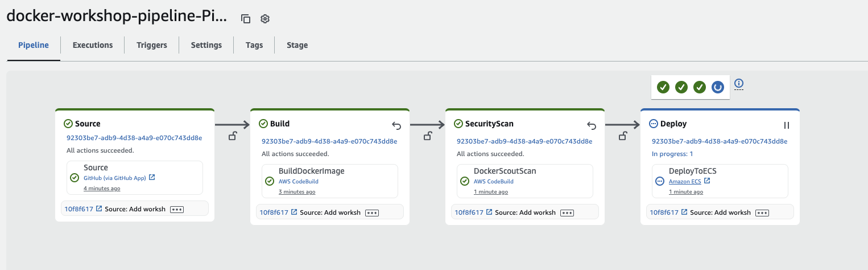This screenshot has width=868, height=270.
Task: Open external link icon beside Amazon ECS
Action: [x=707, y=181]
